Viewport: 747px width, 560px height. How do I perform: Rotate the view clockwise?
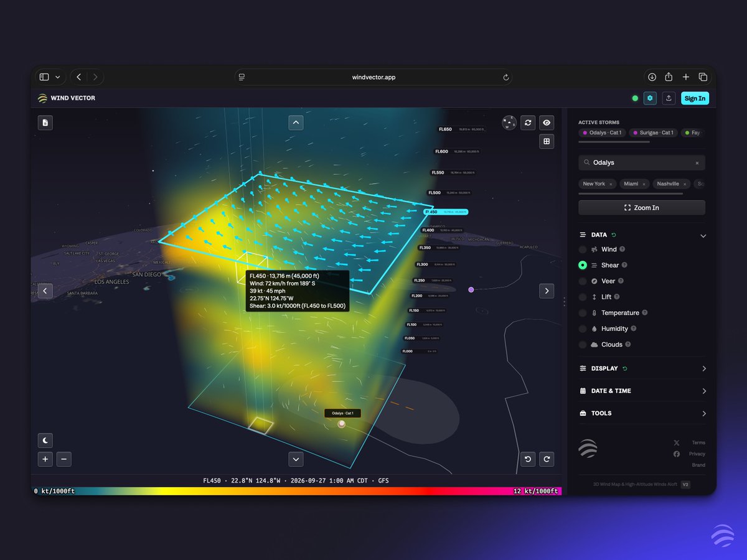point(547,459)
